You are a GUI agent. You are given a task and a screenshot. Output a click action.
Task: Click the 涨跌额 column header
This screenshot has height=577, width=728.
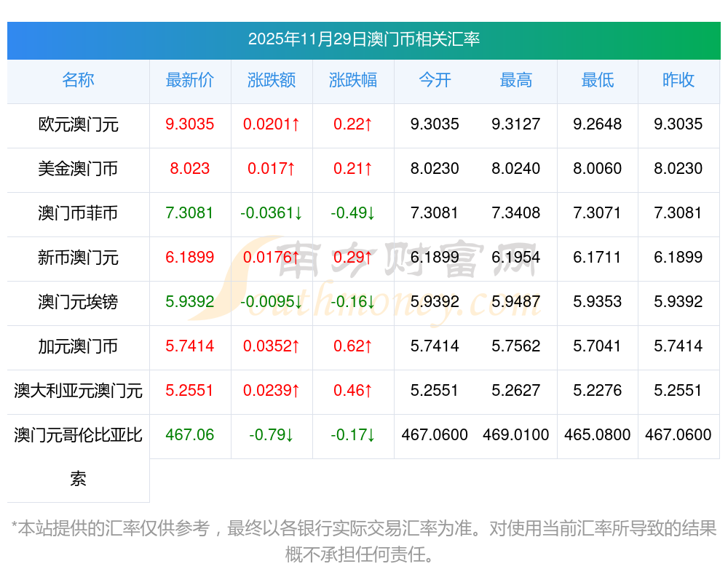(271, 80)
